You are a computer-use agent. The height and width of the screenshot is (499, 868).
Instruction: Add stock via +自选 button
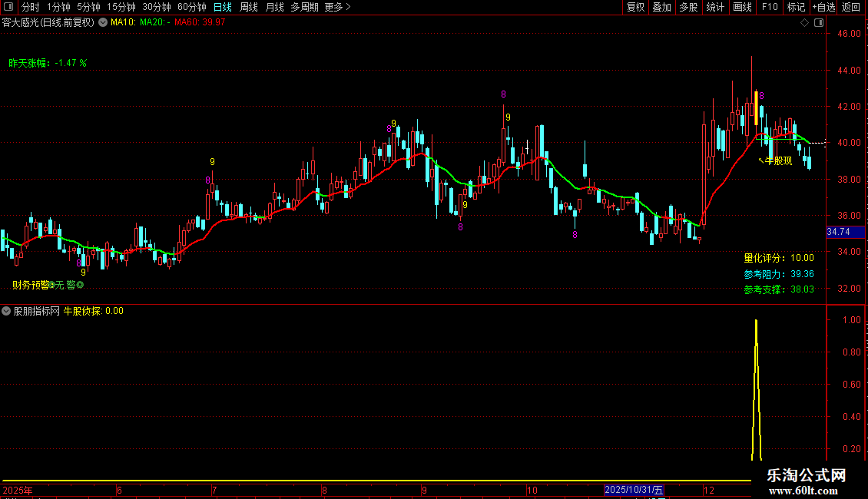[823, 7]
